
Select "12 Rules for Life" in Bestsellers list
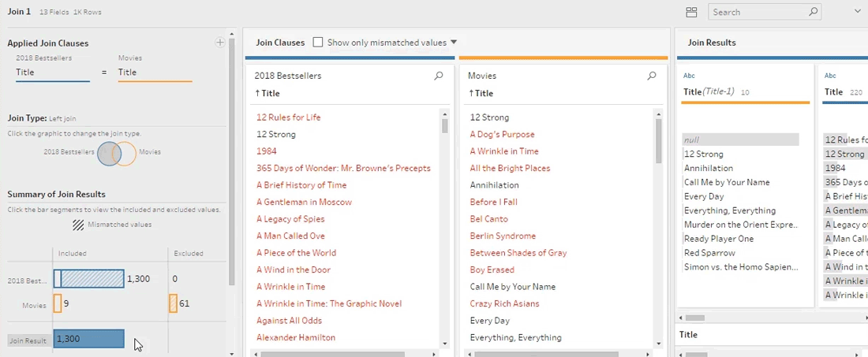tap(288, 117)
